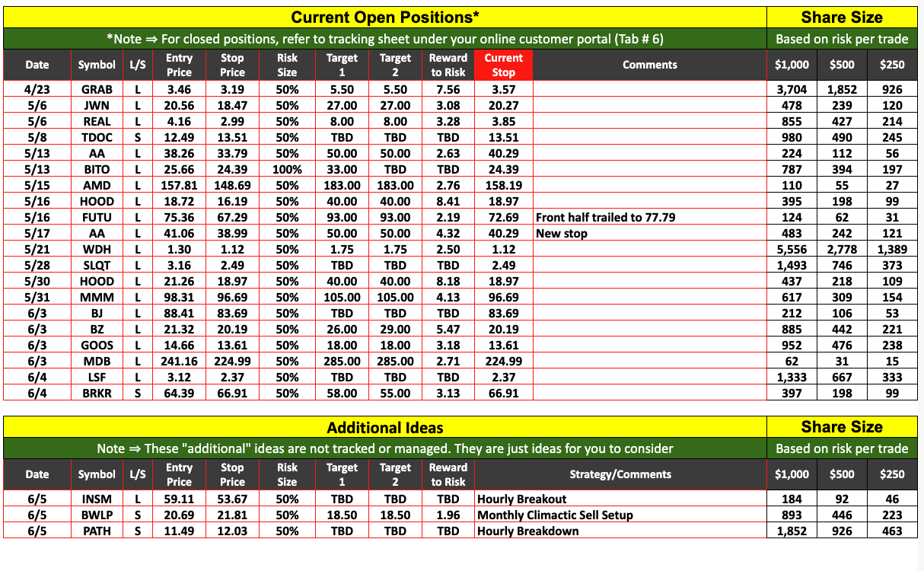Select the WDH symbol cell

point(97,249)
